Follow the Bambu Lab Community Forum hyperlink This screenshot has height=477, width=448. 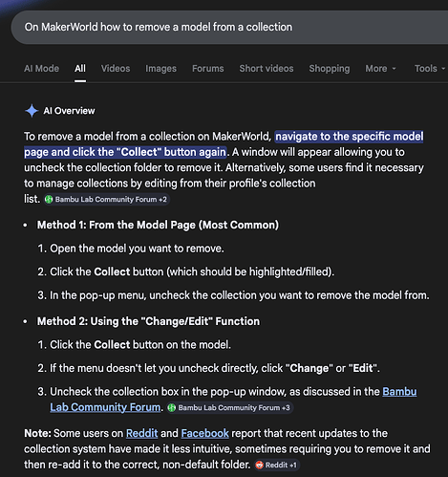click(233, 400)
